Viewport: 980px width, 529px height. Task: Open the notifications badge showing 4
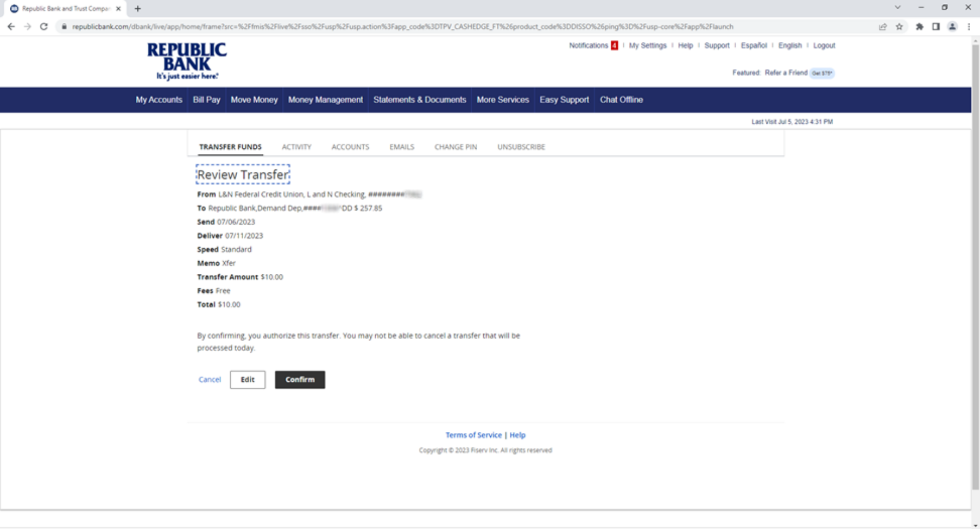tap(614, 45)
